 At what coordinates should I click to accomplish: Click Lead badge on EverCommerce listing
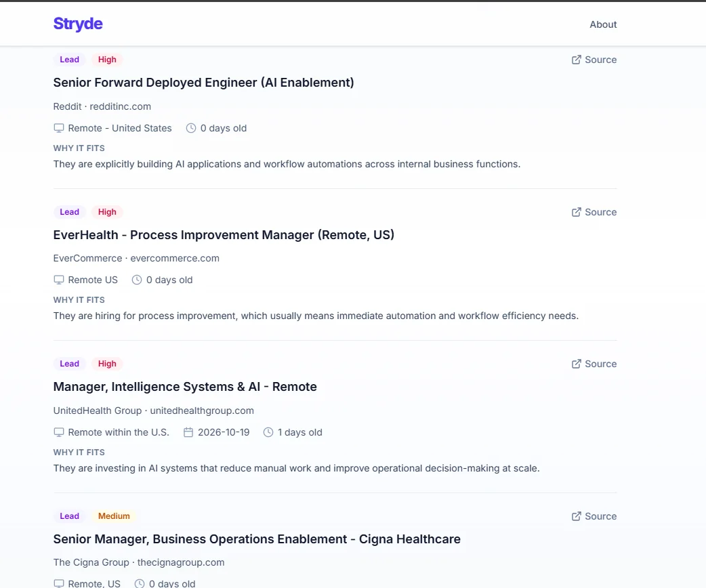tap(69, 212)
